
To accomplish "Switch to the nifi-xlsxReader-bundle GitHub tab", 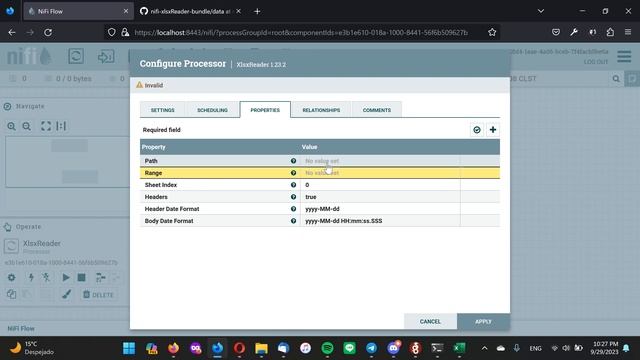I will tap(190, 11).
